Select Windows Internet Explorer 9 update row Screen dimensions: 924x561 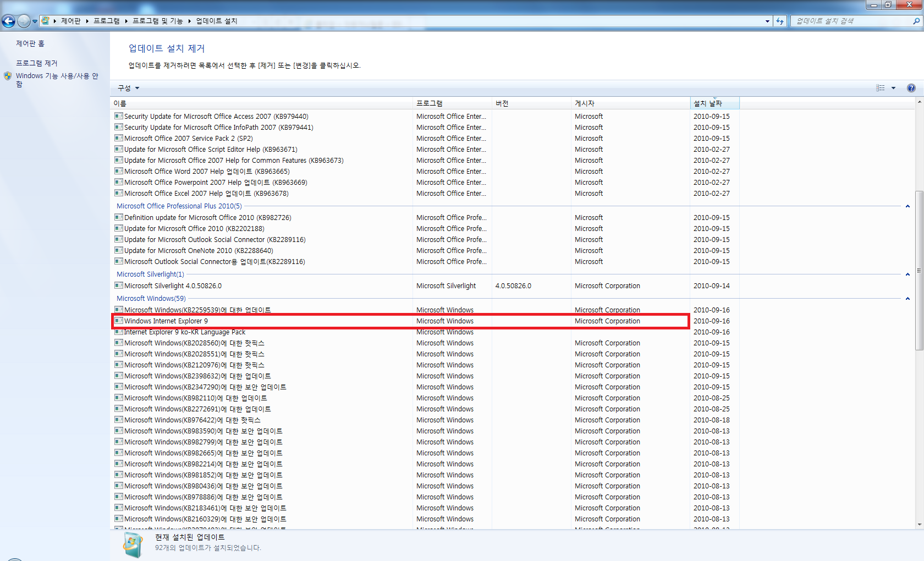tap(400, 321)
